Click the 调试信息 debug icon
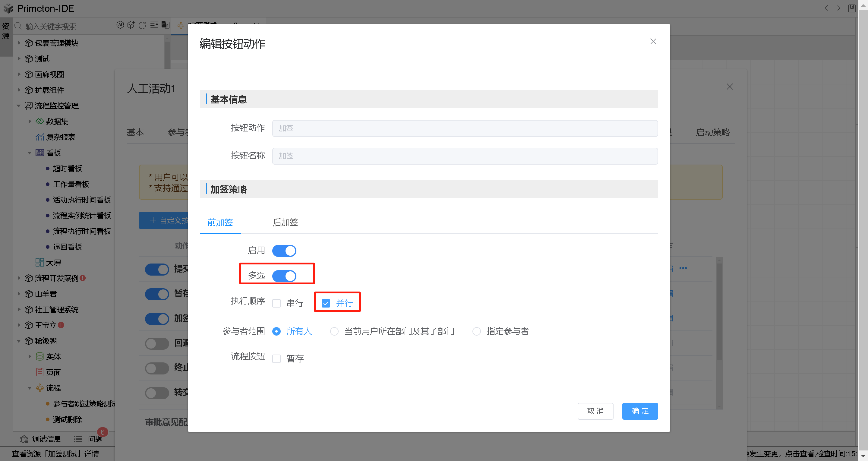This screenshot has width=868, height=461. 24,439
